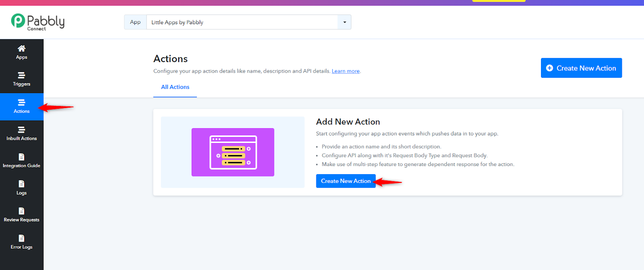Image resolution: width=644 pixels, height=270 pixels.
Task: Click the App label beside the selector
Action: (x=135, y=22)
